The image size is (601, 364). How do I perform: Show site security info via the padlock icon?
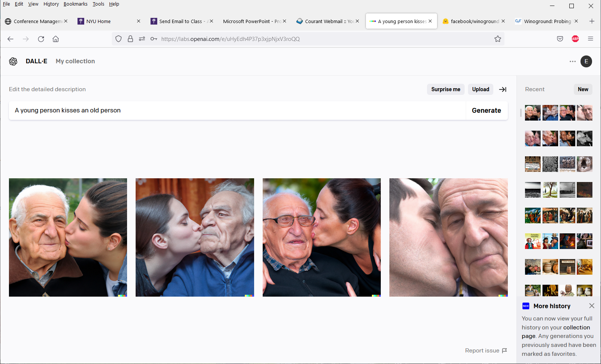[130, 39]
